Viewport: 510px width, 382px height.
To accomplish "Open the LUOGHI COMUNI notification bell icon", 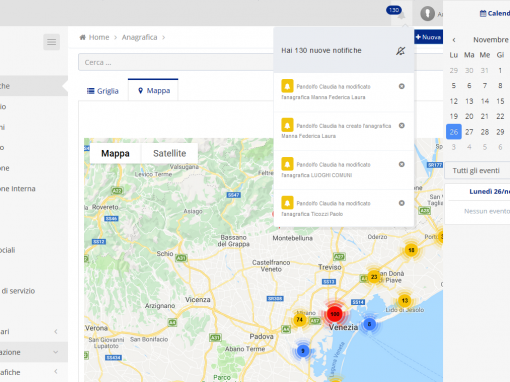I will click(x=287, y=164).
